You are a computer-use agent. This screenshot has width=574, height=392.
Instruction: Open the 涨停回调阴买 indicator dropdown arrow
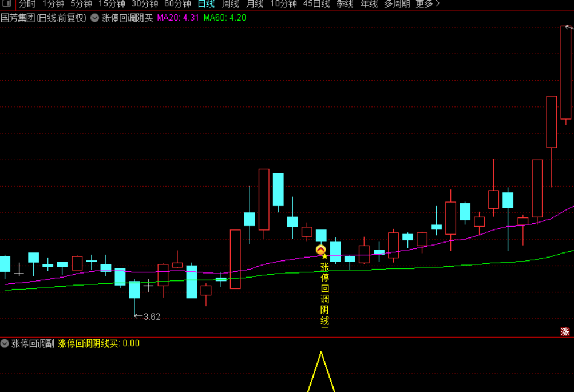(94, 18)
